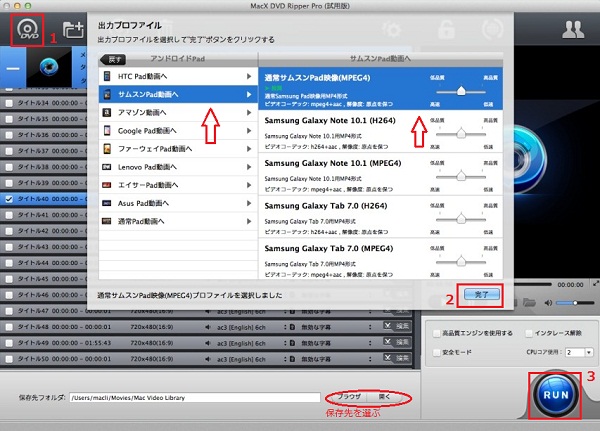Viewport: 600px width, 431px height.
Task: Enable the safe mode checkbox
Action: (x=436, y=352)
